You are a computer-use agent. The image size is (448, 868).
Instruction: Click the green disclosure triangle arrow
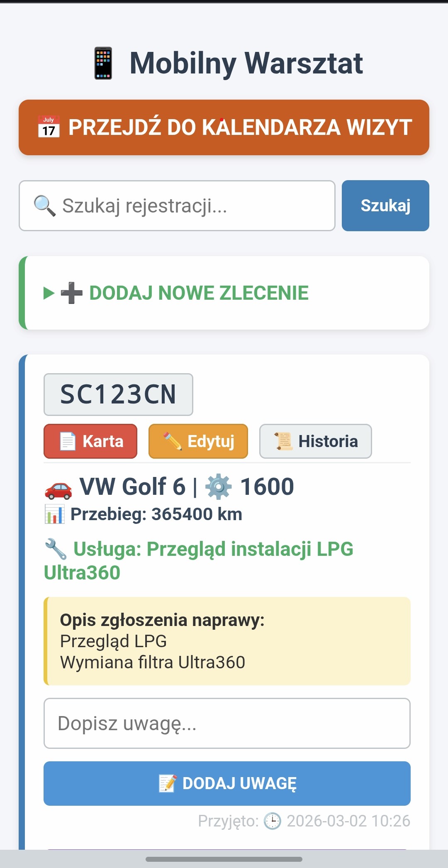pos(49,293)
